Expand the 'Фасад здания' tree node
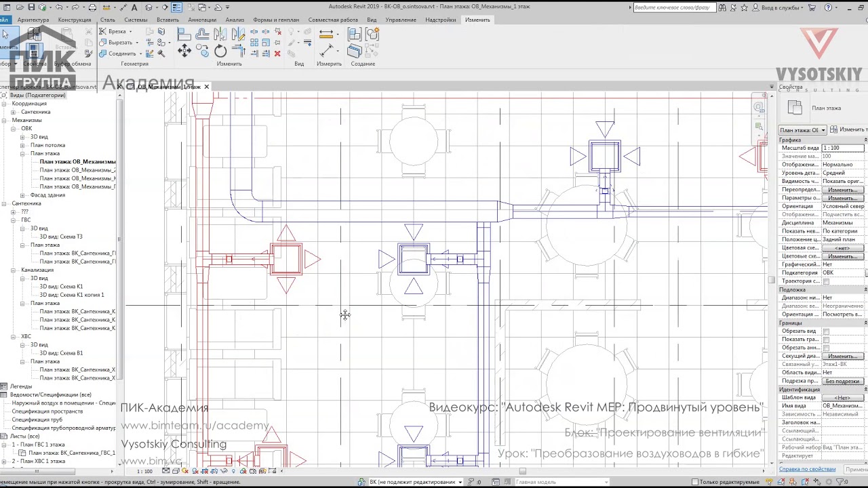The width and height of the screenshot is (868, 488). pyautogui.click(x=22, y=195)
